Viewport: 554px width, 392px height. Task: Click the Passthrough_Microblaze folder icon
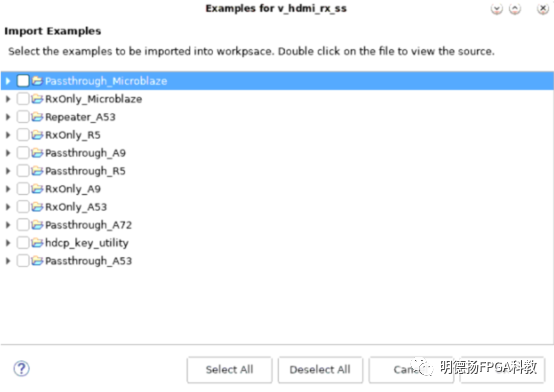tap(37, 81)
